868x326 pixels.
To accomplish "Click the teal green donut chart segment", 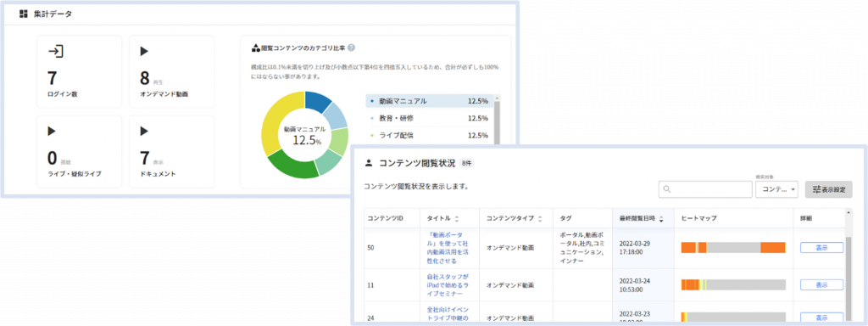I will click(x=330, y=162).
